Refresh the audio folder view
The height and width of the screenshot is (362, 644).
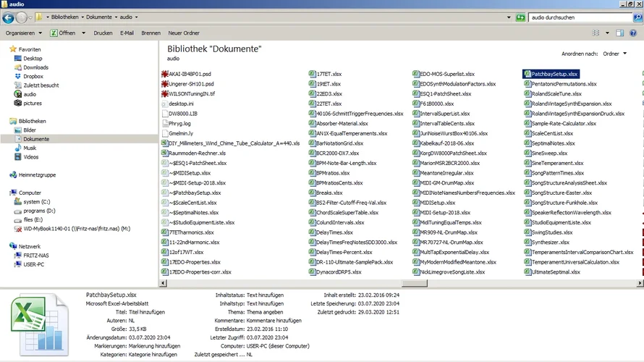pos(520,17)
